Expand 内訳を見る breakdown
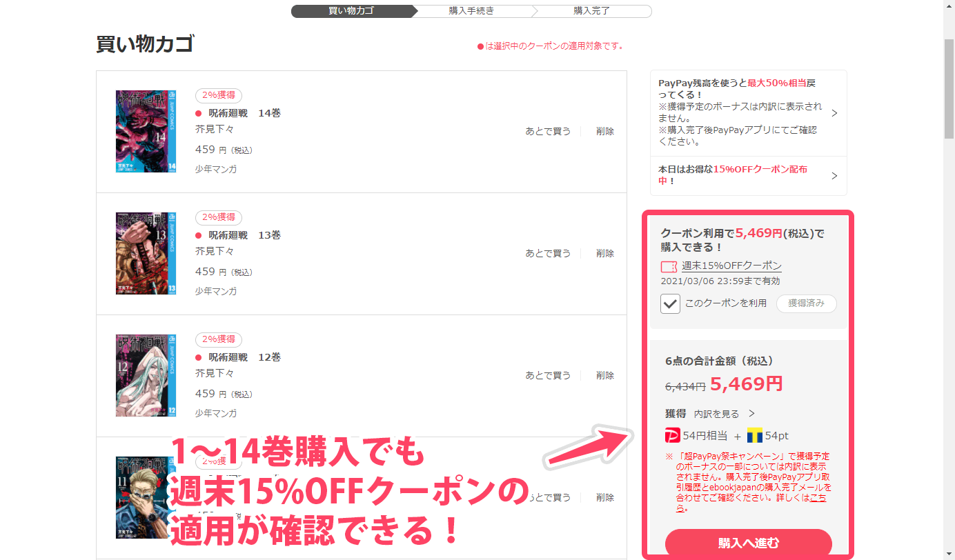955x560 pixels. point(725,414)
